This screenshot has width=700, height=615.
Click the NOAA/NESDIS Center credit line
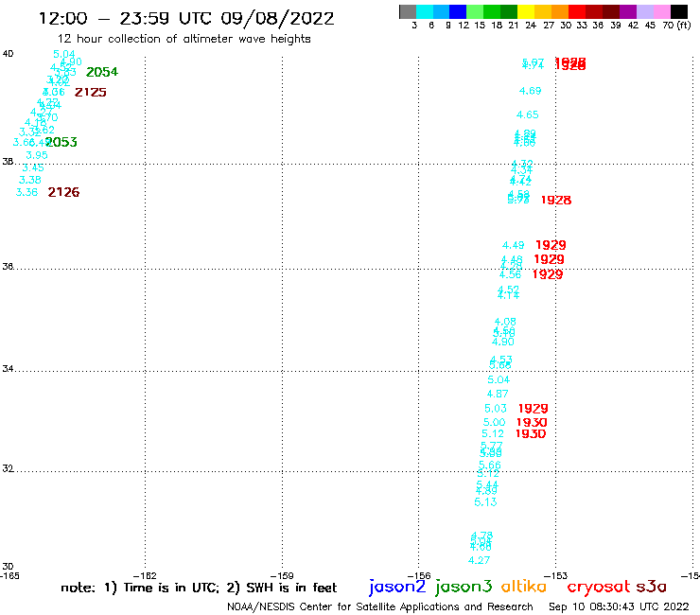click(x=380, y=606)
